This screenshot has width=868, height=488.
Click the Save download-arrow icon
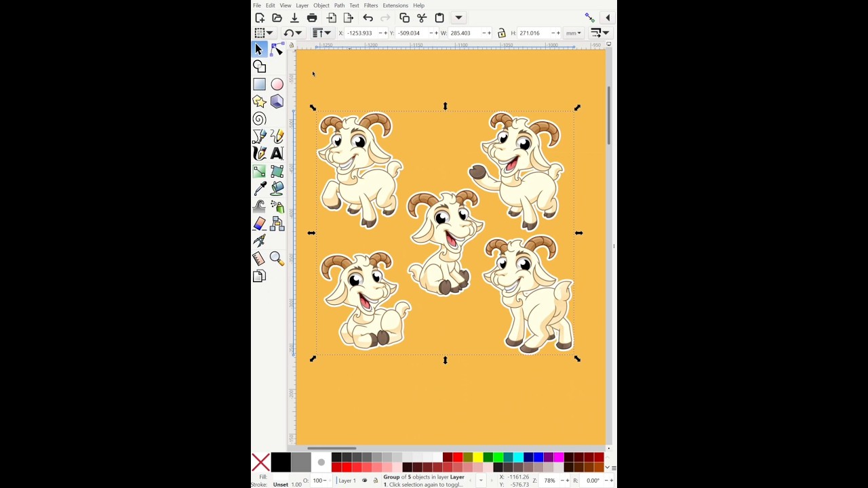[x=294, y=18]
